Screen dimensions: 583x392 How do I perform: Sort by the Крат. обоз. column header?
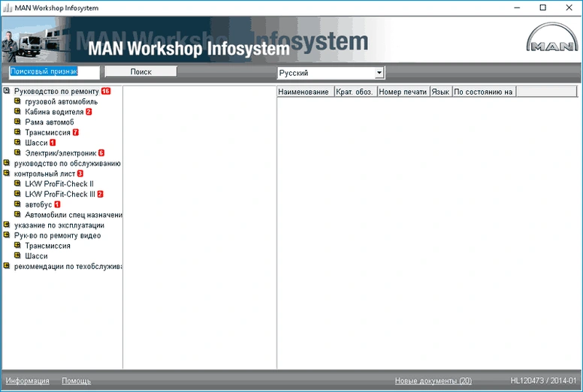click(355, 92)
